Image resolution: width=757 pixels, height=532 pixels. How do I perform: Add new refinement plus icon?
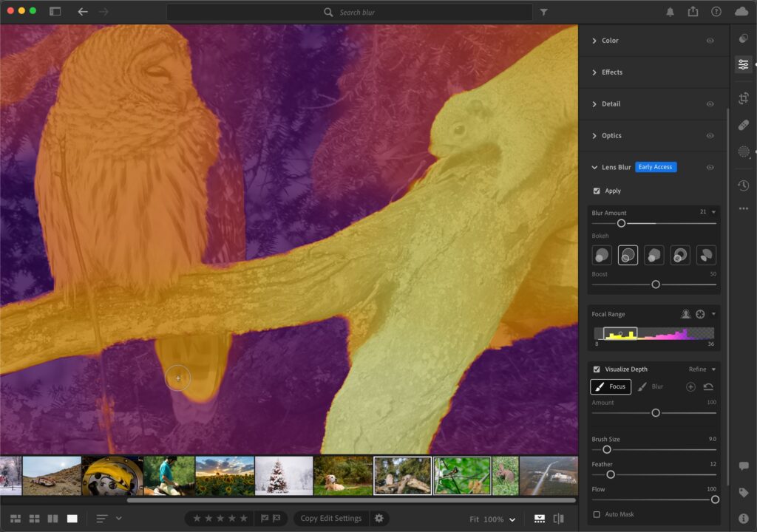tap(690, 386)
